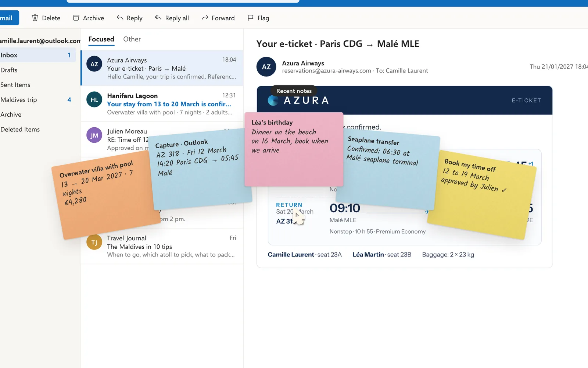Viewport: 588px width, 368px height.
Task: Click the Inbox unread count 1
Action: [x=69, y=55]
